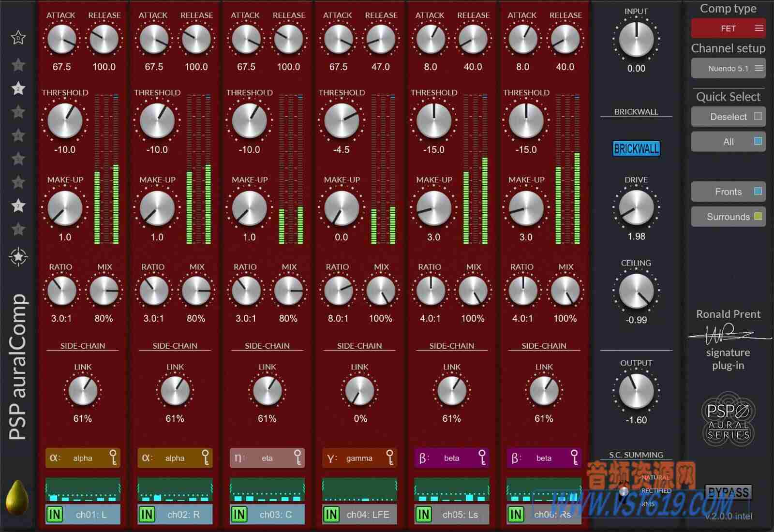Open the alpha group selector on ch02: R
This screenshot has width=774, height=532.
click(x=175, y=458)
